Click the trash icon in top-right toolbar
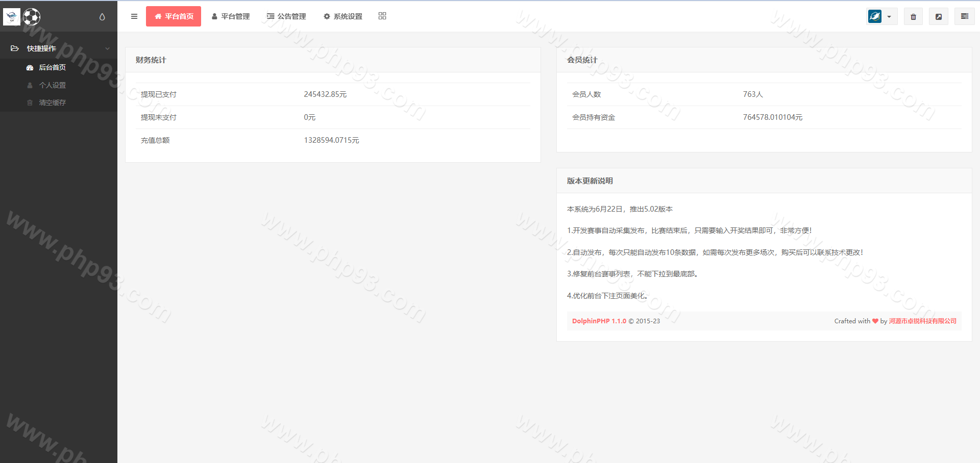980x463 pixels. (913, 17)
